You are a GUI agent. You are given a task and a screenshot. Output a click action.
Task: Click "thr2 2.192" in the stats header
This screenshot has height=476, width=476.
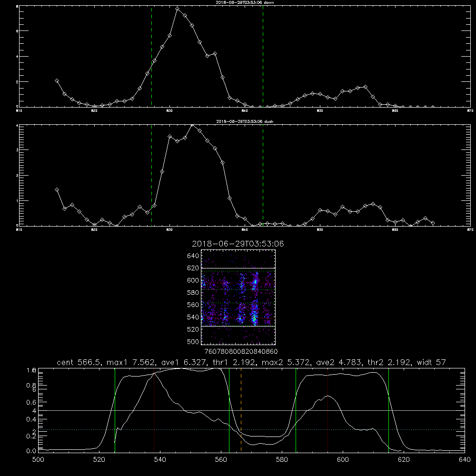[389, 362]
